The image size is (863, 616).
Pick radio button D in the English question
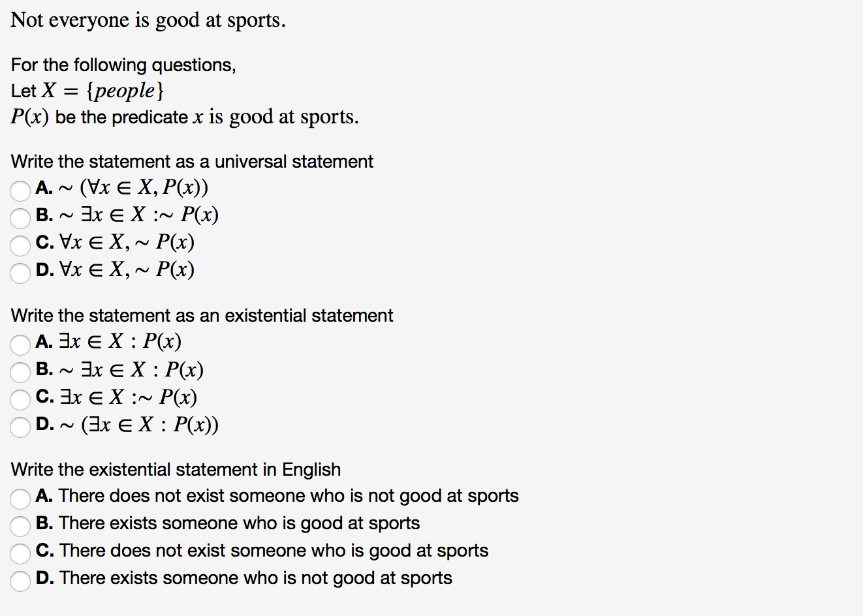point(20,581)
